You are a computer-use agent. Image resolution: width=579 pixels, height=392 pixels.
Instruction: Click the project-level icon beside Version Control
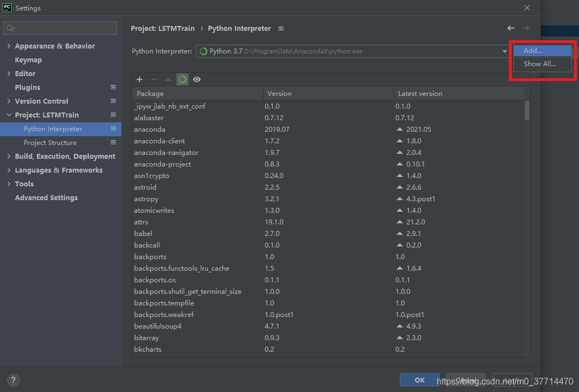[113, 101]
